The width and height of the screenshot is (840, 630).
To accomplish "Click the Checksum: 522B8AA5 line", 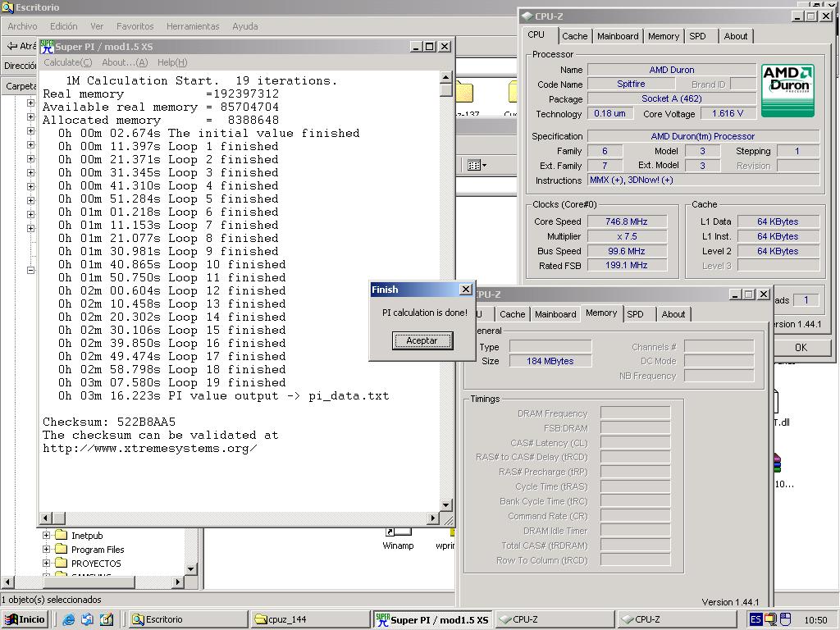I will coord(109,422).
